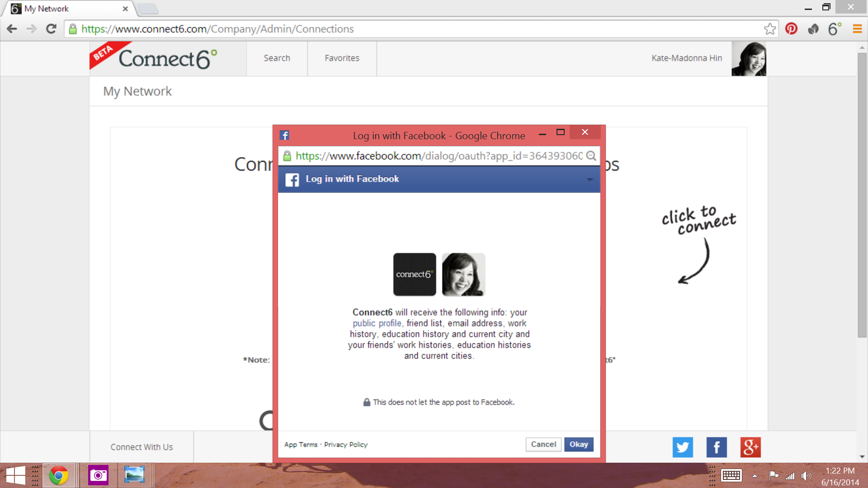This screenshot has height=488, width=868.
Task: Confirm permissions with Okay button
Action: (579, 444)
